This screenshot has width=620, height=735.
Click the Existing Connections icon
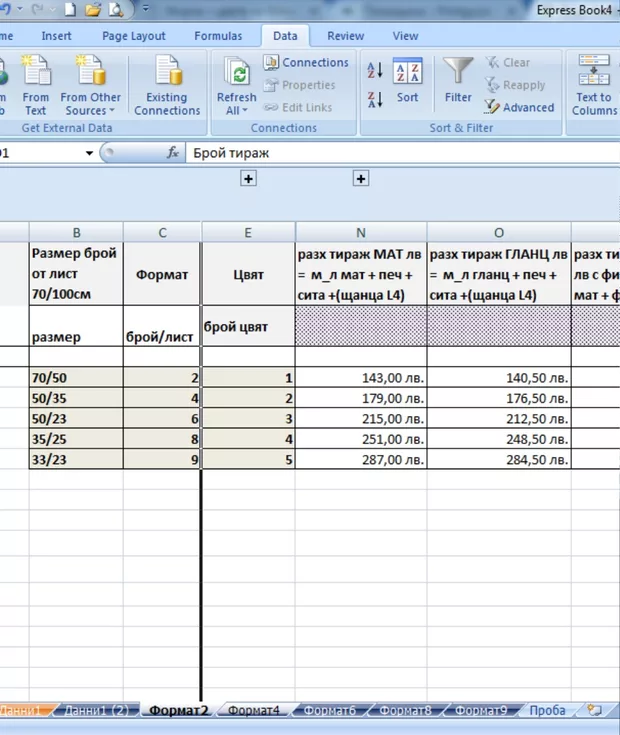click(167, 85)
